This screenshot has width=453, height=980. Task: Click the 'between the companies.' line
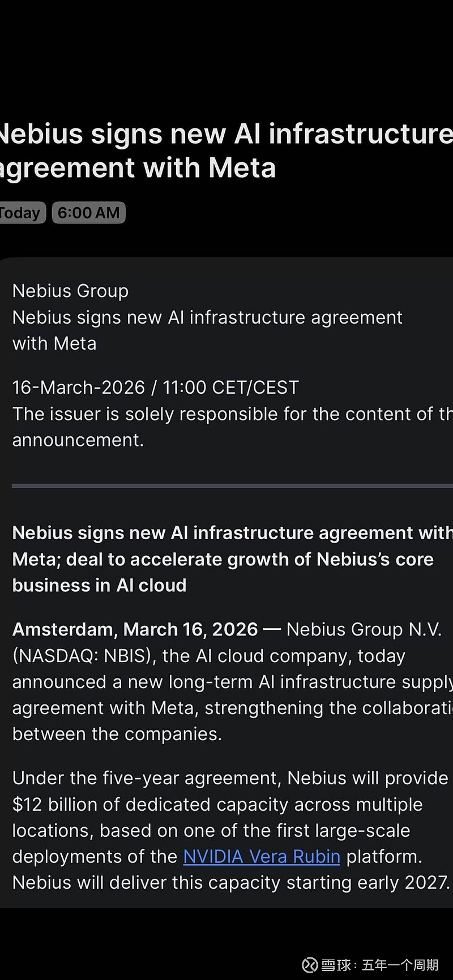click(x=117, y=734)
